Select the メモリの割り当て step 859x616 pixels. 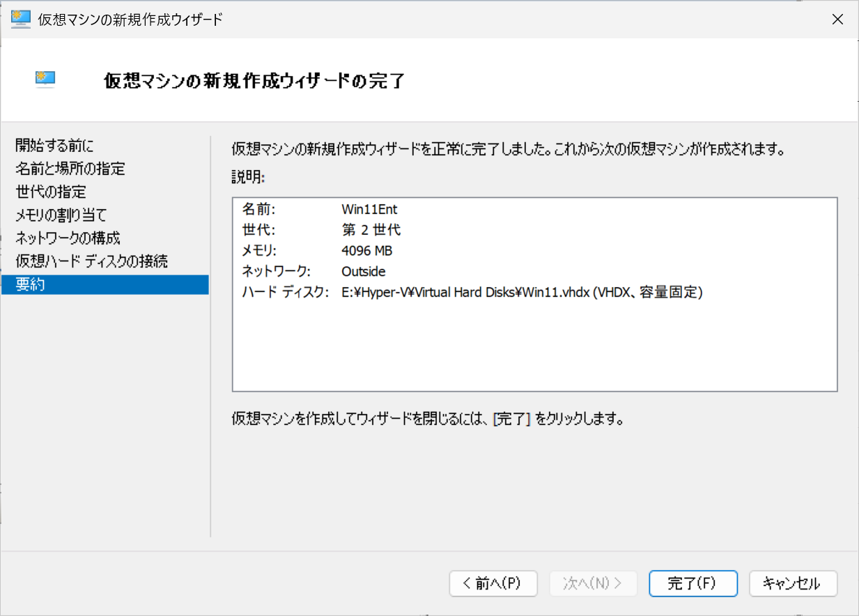[61, 215]
